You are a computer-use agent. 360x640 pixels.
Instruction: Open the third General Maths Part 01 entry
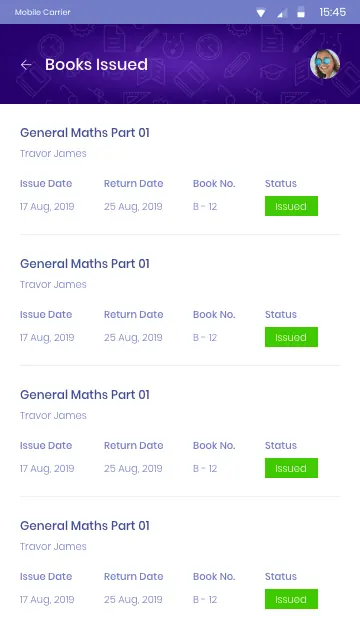click(85, 395)
